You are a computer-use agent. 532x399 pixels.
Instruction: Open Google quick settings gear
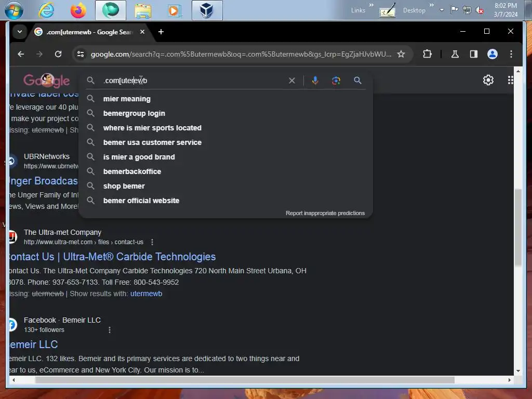(488, 80)
